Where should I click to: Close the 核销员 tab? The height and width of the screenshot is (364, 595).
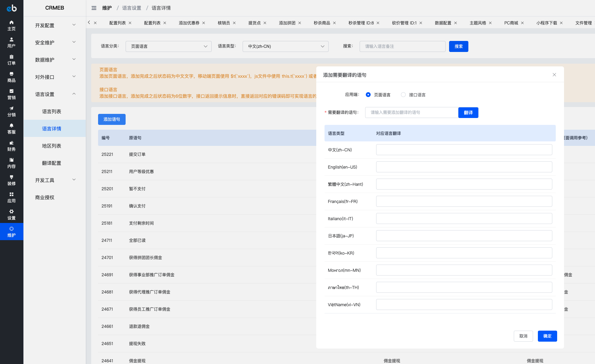pyautogui.click(x=234, y=23)
